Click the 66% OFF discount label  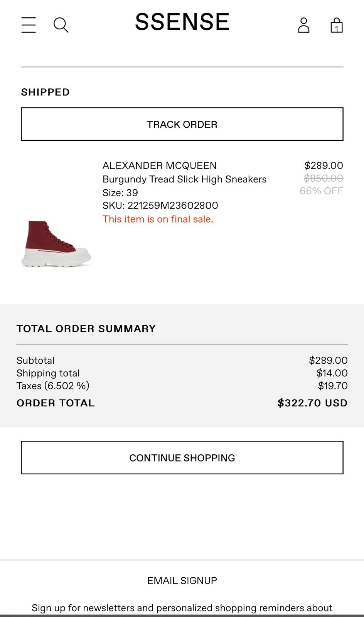(x=322, y=191)
